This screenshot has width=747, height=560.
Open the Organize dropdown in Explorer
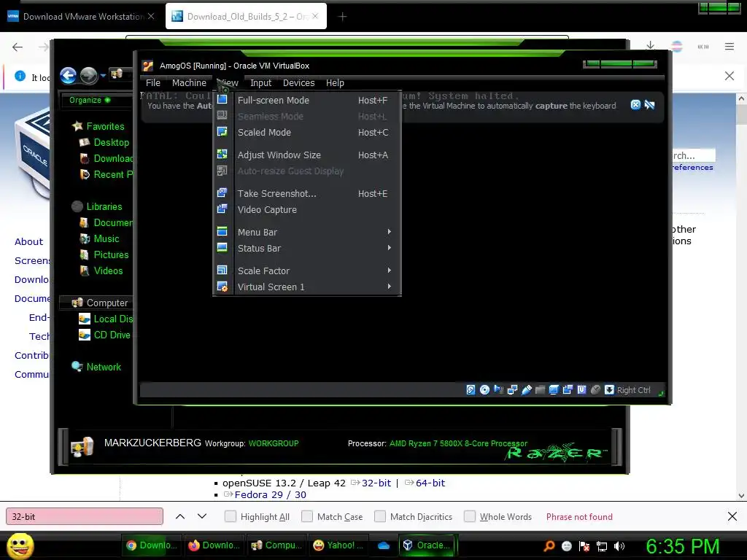pyautogui.click(x=90, y=100)
